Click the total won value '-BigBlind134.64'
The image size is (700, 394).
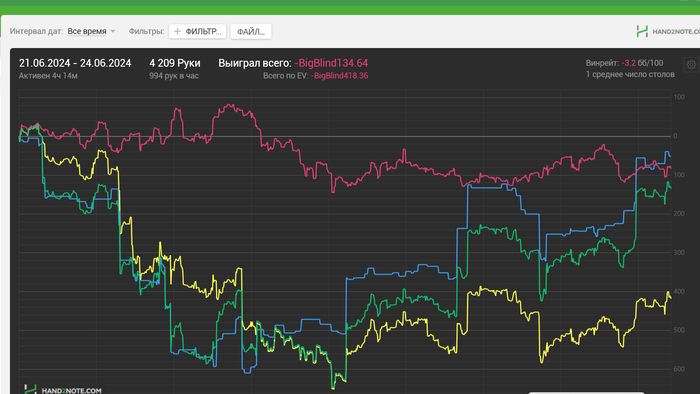[331, 63]
